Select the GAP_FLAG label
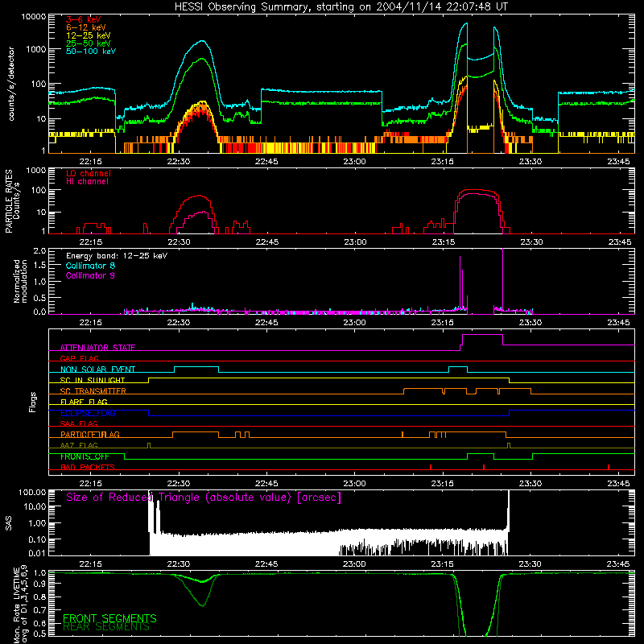This screenshot has width=644, height=644. (x=79, y=358)
